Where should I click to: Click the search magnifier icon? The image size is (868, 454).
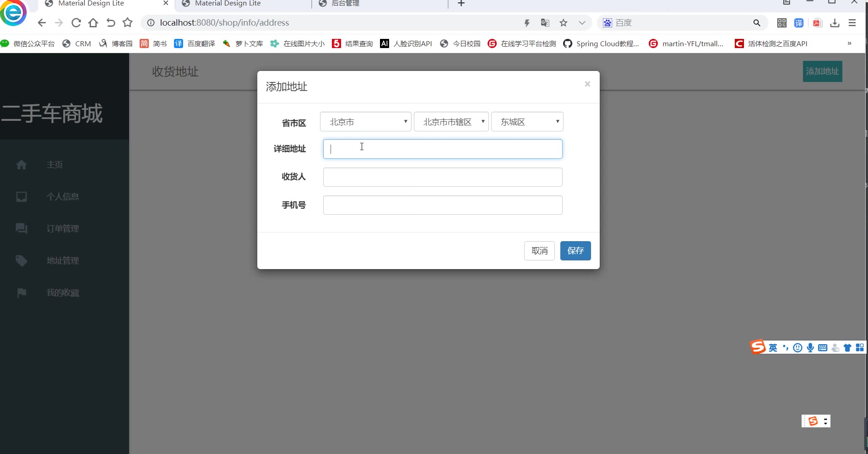(757, 23)
